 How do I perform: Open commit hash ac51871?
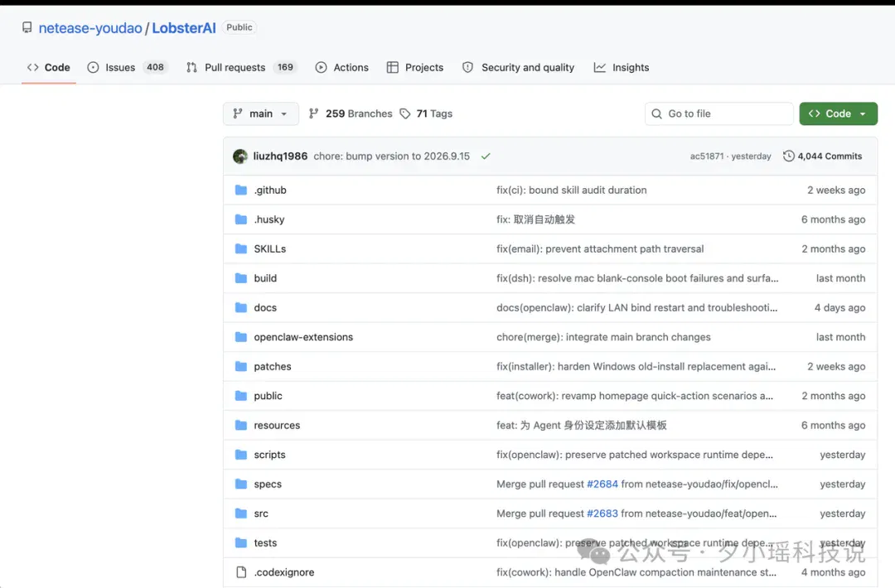707,157
